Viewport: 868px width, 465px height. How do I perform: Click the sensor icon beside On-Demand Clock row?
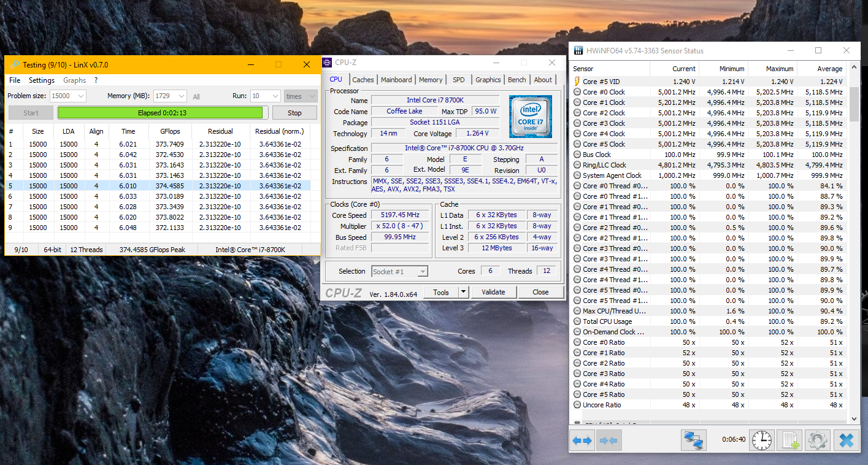577,332
